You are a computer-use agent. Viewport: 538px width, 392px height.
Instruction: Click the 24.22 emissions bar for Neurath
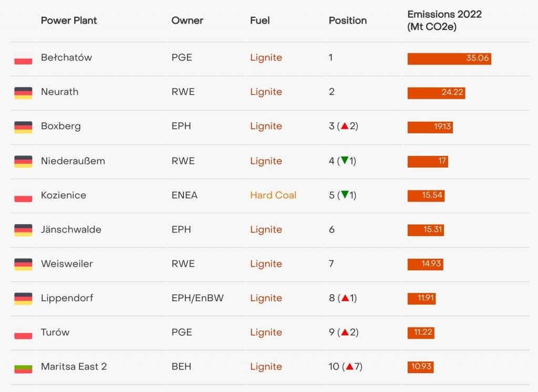(436, 92)
